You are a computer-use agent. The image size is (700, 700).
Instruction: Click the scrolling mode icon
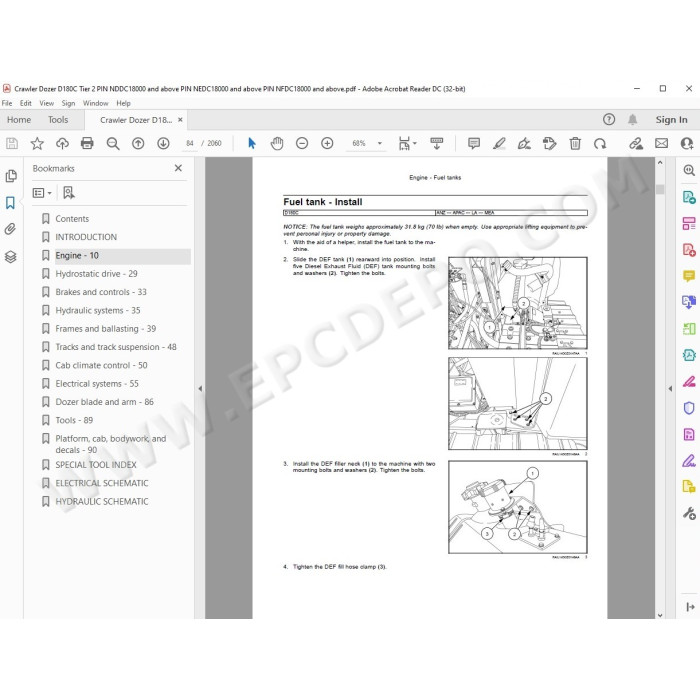(437, 143)
